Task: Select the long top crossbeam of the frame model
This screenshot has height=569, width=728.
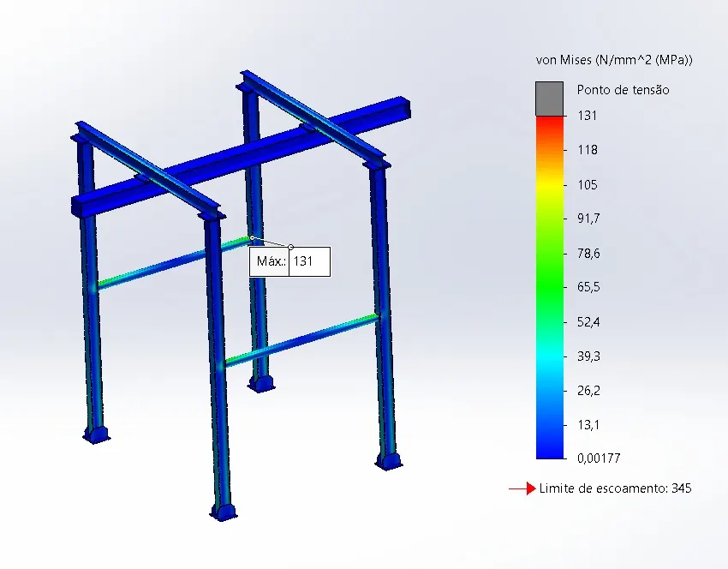Action: click(242, 157)
